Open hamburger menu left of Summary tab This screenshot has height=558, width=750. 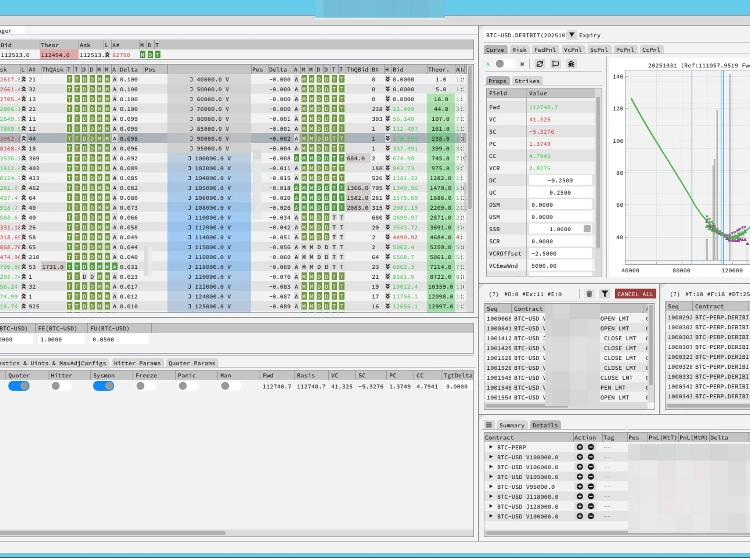490,425
